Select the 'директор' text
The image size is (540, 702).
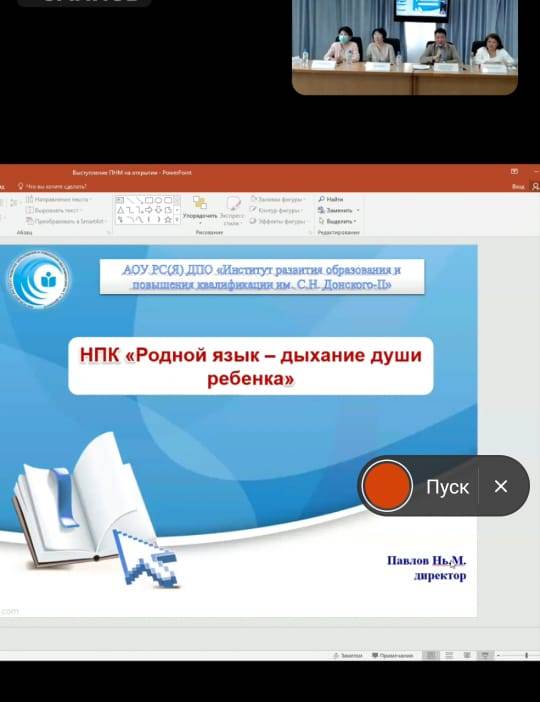[x=440, y=576]
